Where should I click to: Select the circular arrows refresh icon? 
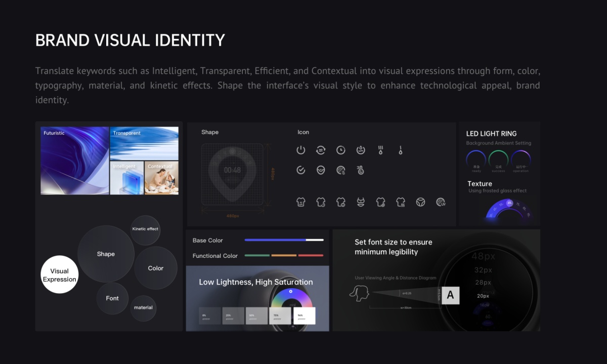pyautogui.click(x=321, y=150)
